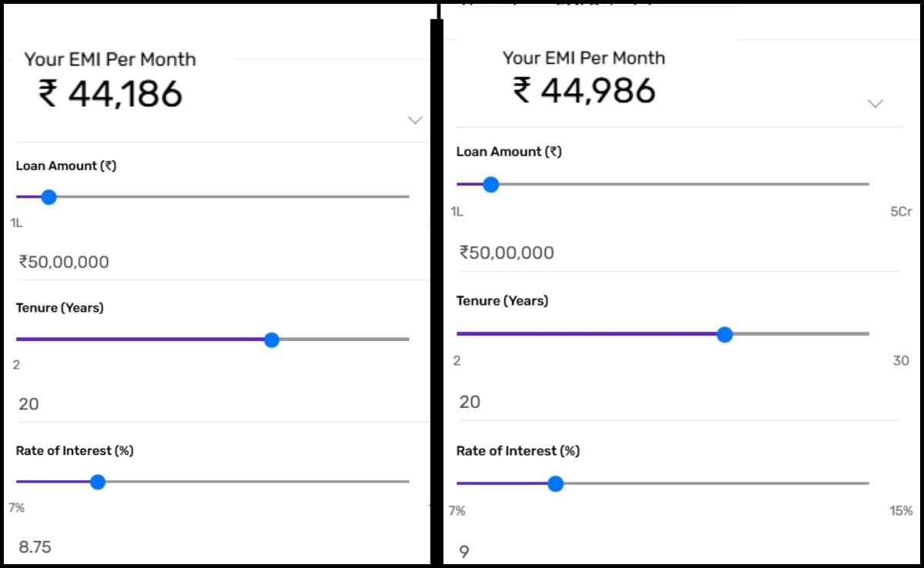Screen dimensions: 924x568
Task: Click the ₹ 44,186 EMI amount
Action: click(111, 94)
